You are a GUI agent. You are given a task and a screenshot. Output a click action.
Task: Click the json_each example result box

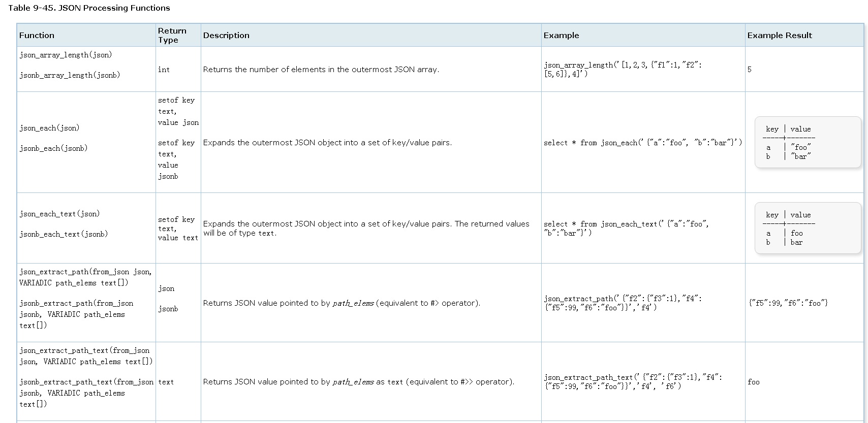click(808, 142)
